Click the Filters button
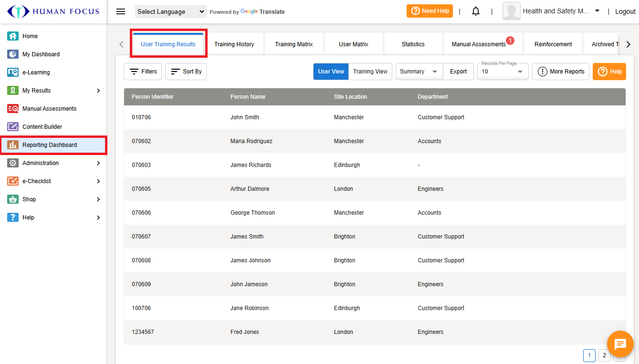 (143, 72)
